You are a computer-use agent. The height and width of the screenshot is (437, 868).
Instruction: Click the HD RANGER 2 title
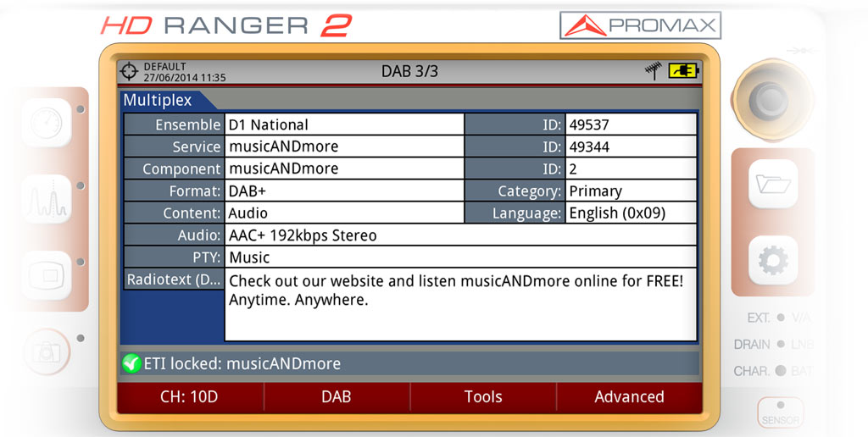coord(225,25)
